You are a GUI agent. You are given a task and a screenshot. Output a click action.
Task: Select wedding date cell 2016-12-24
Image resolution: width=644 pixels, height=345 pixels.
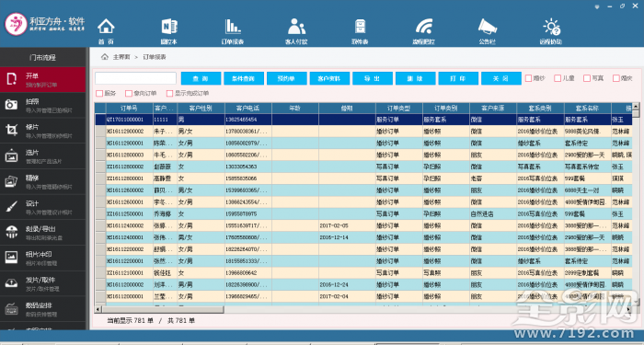point(347,284)
